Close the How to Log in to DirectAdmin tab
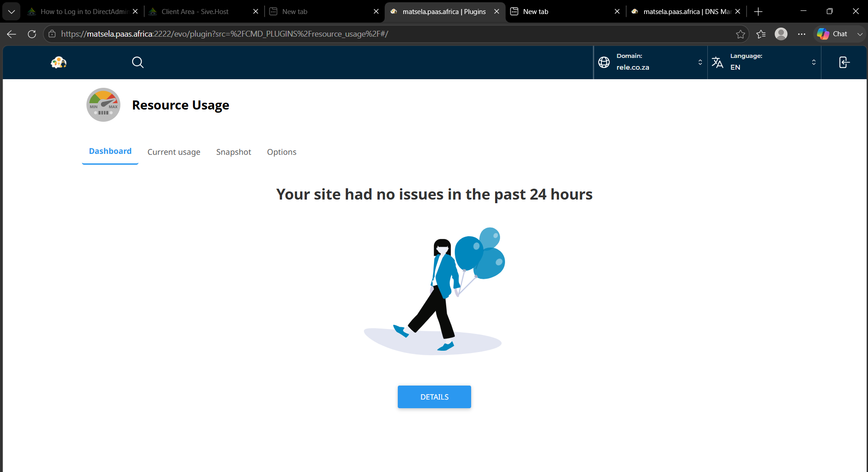 [x=135, y=12]
